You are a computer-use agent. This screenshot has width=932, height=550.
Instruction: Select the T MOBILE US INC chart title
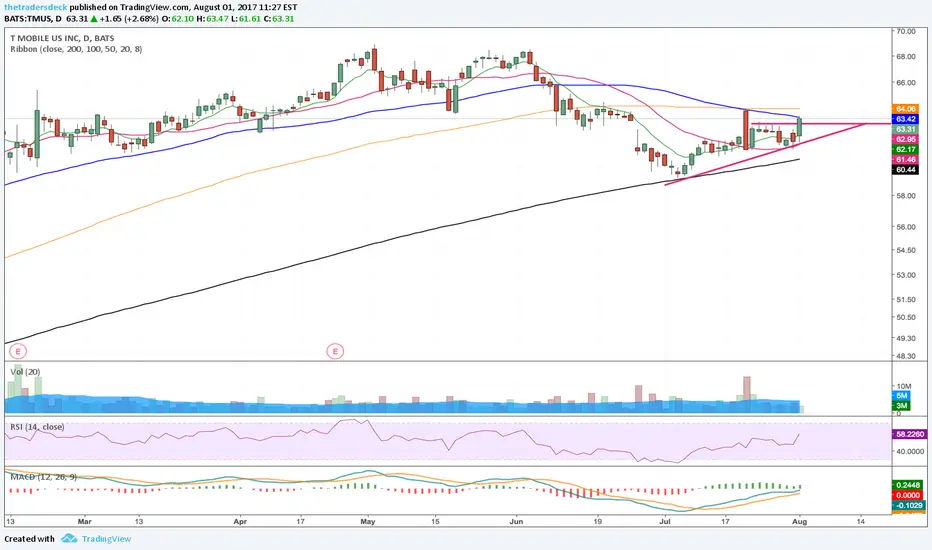pyautogui.click(x=62, y=38)
